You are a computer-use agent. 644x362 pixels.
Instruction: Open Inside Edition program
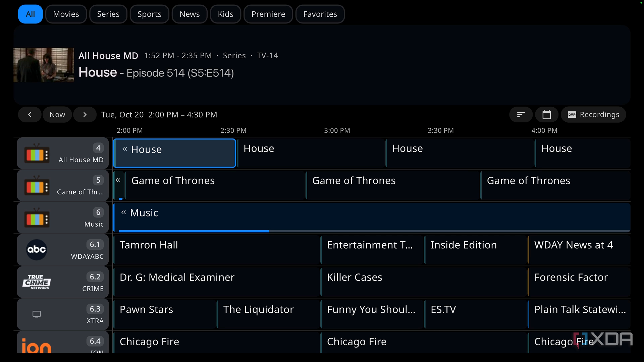click(x=476, y=250)
